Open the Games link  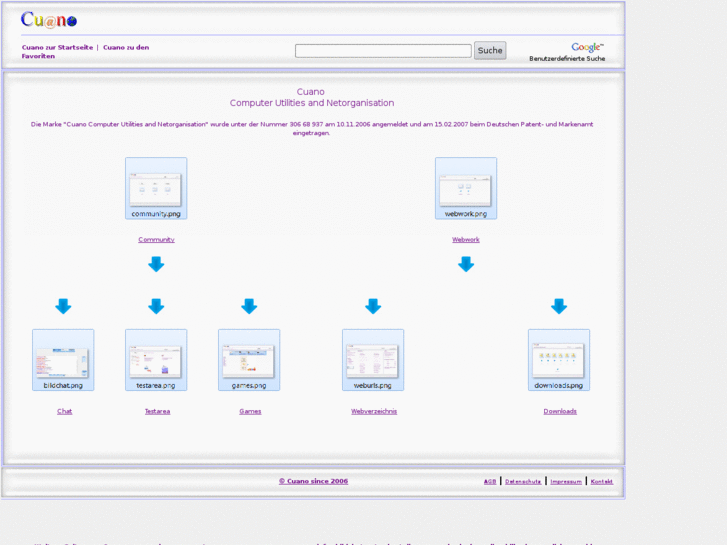tap(250, 411)
